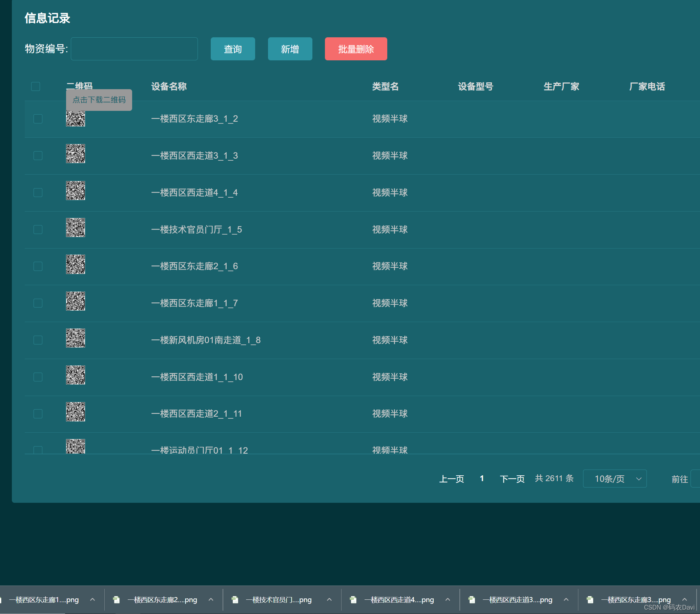700x614 pixels.
Task: Click 视频半球 in row 一楼西区西走道3_1_3
Action: [x=390, y=156]
